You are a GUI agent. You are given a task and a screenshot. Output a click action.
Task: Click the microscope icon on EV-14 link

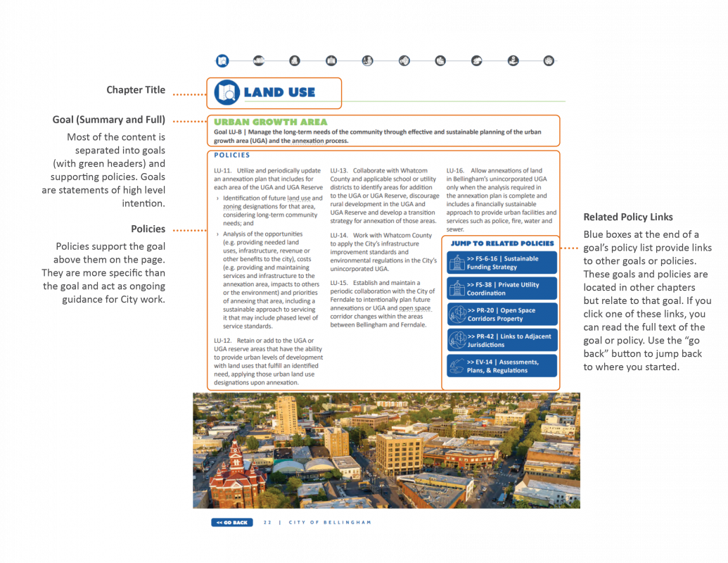click(456, 365)
